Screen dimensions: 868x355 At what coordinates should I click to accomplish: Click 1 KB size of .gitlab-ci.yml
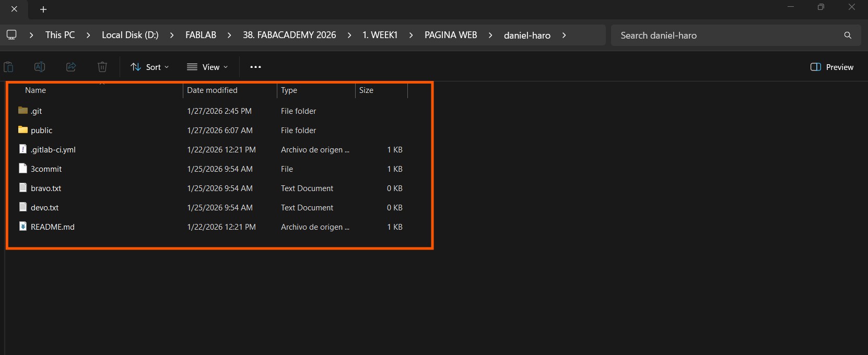click(395, 150)
